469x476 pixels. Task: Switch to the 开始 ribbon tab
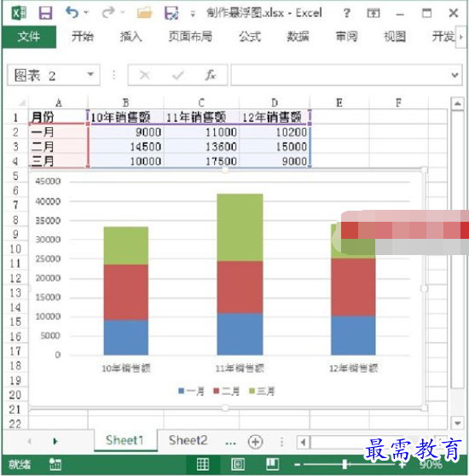[83, 37]
